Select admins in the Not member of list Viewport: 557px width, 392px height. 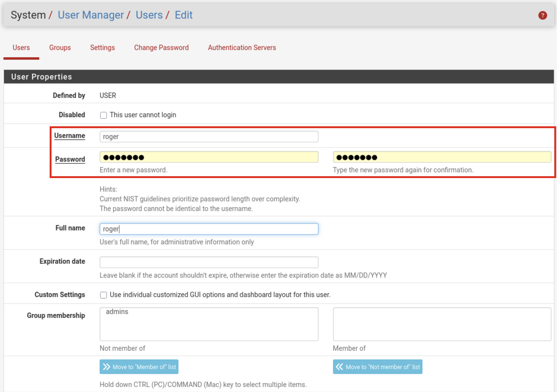point(117,312)
